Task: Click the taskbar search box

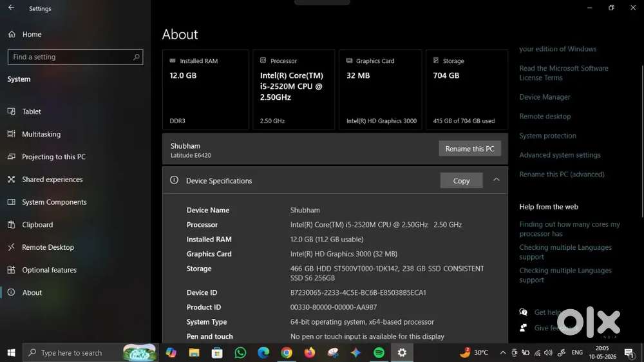Action: point(90,352)
